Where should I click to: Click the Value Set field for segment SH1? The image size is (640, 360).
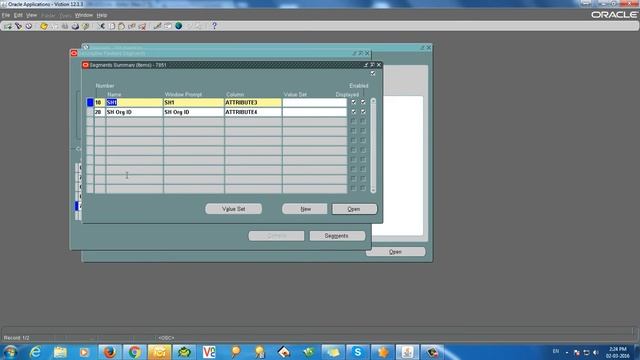click(315, 102)
